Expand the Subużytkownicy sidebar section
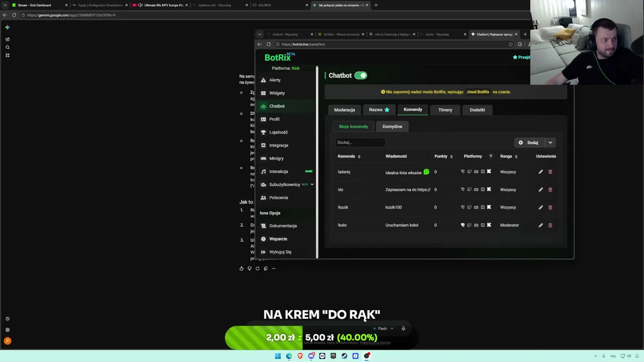644x362 pixels. point(312,185)
